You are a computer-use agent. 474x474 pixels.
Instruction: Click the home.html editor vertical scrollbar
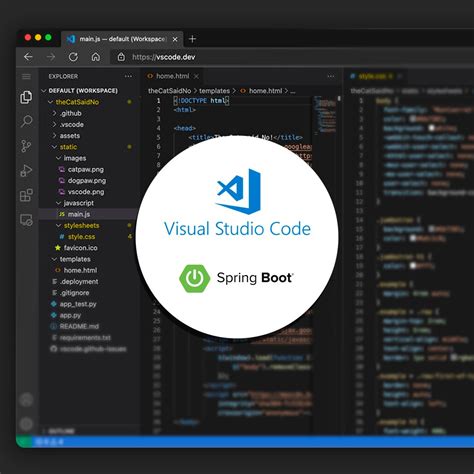[x=339, y=99]
